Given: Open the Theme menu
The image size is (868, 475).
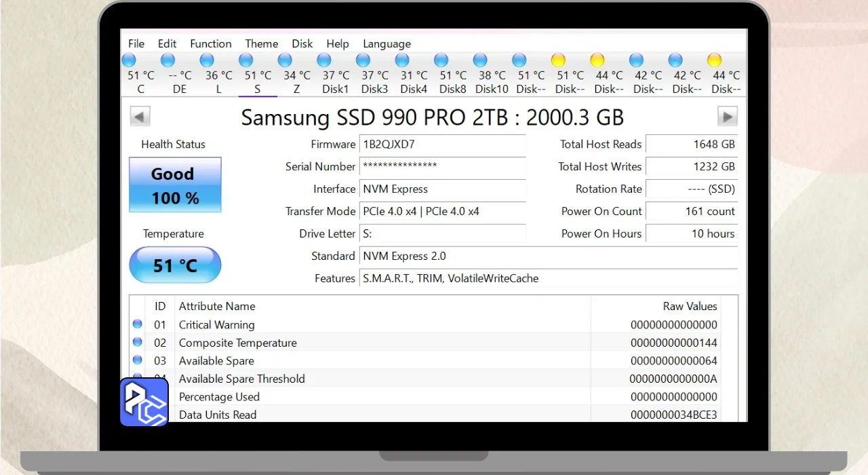Looking at the screenshot, I should click(x=262, y=43).
